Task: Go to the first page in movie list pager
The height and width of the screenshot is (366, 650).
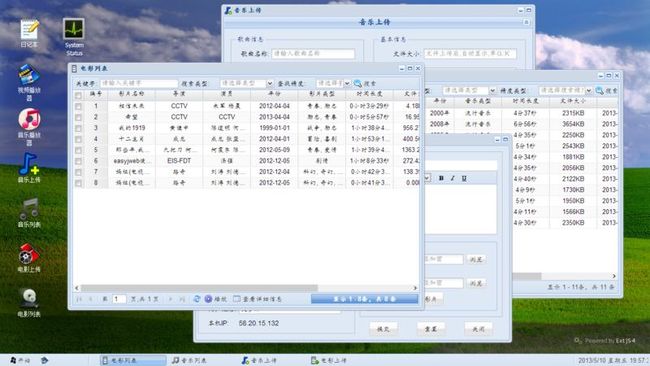Action: click(79, 299)
